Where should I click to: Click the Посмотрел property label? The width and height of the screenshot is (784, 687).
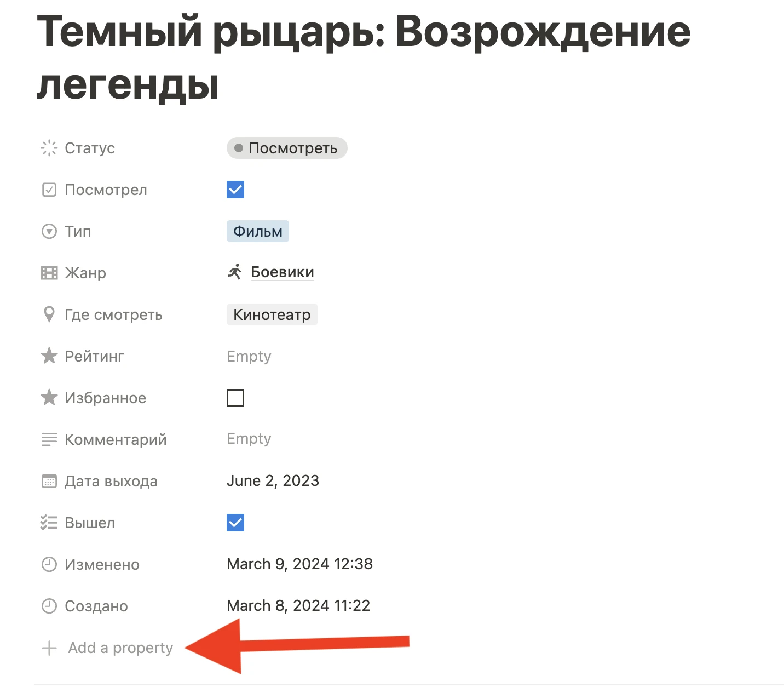click(x=106, y=190)
